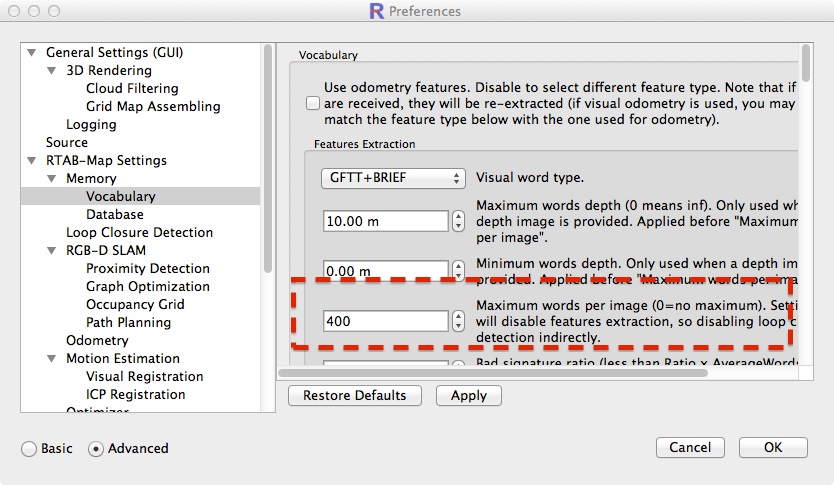Select Cloud Filtering in the tree
This screenshot has width=834, height=485.
132,88
